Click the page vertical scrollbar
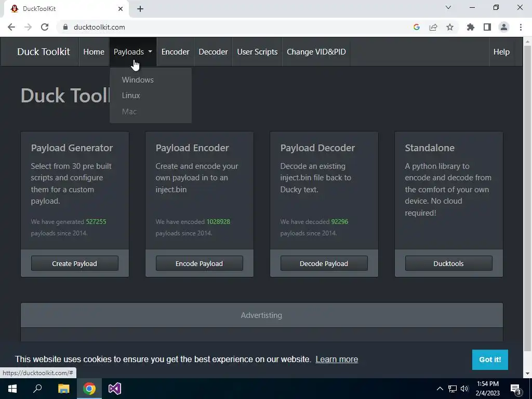532x399 pixels. [527, 198]
